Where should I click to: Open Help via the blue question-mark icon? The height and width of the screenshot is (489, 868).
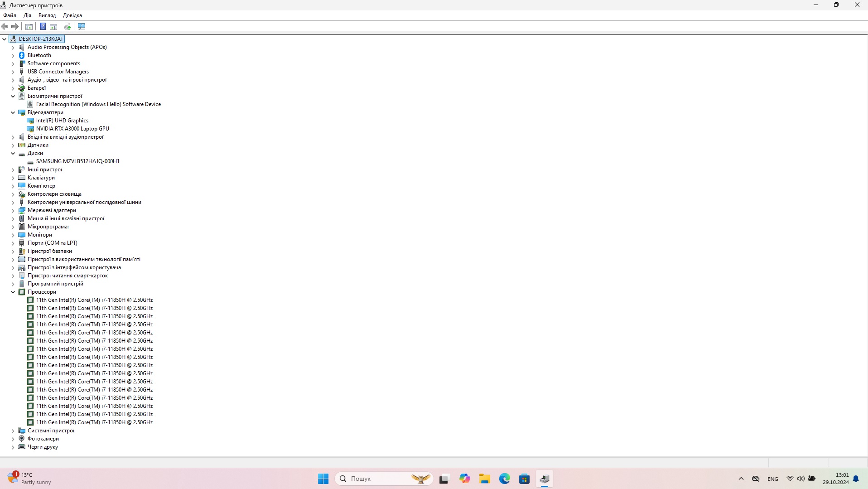(x=43, y=26)
